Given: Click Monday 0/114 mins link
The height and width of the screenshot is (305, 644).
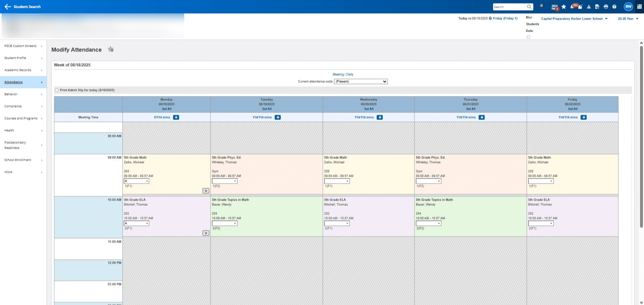Looking at the screenshot, I should pyautogui.click(x=162, y=117).
